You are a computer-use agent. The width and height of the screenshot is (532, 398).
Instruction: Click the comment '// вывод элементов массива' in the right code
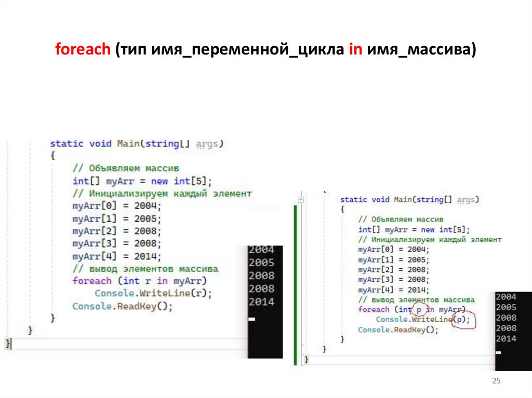[x=416, y=299]
